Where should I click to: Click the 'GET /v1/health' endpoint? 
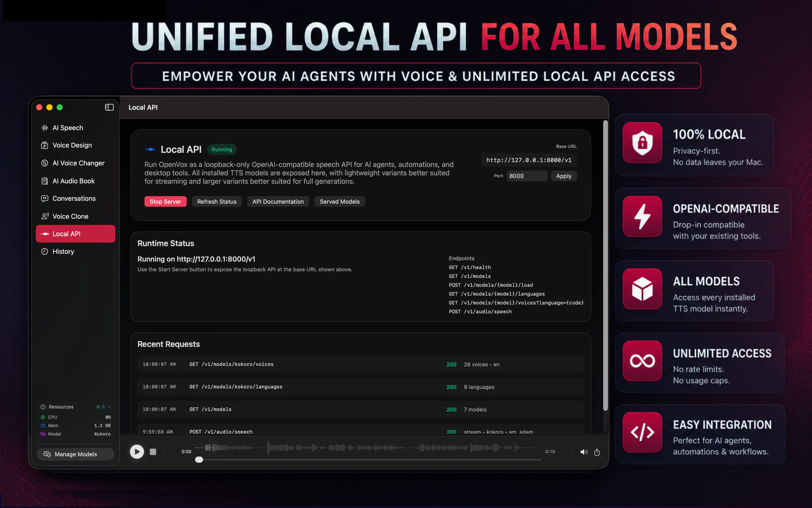click(x=469, y=267)
